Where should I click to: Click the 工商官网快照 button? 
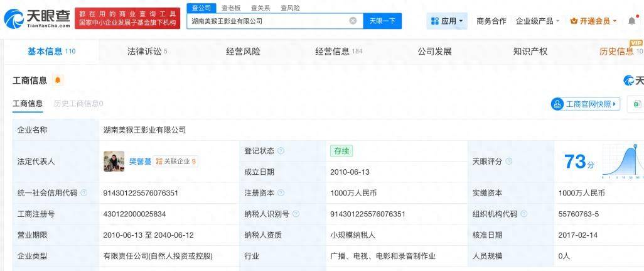(x=585, y=104)
